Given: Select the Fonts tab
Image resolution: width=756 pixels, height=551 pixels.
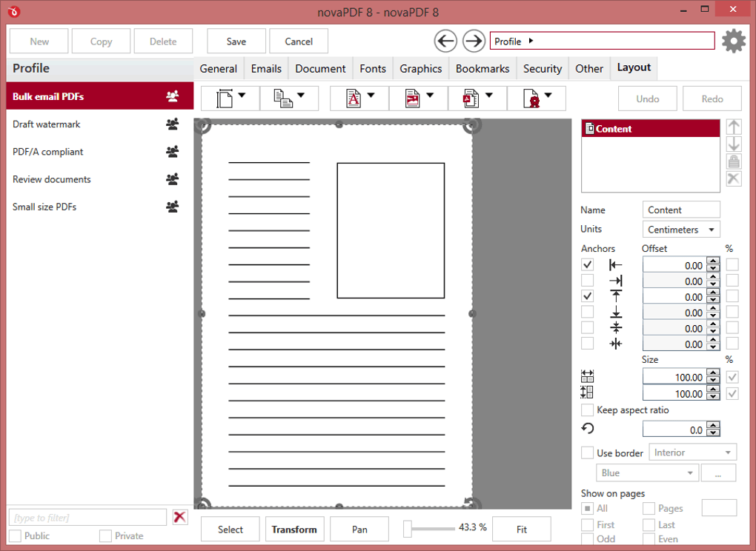Looking at the screenshot, I should [373, 69].
